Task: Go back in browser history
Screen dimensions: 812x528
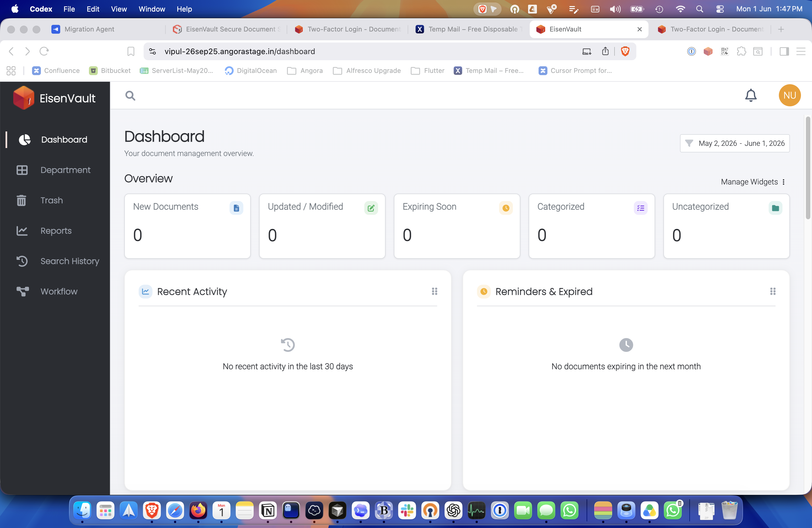Action: (x=11, y=51)
